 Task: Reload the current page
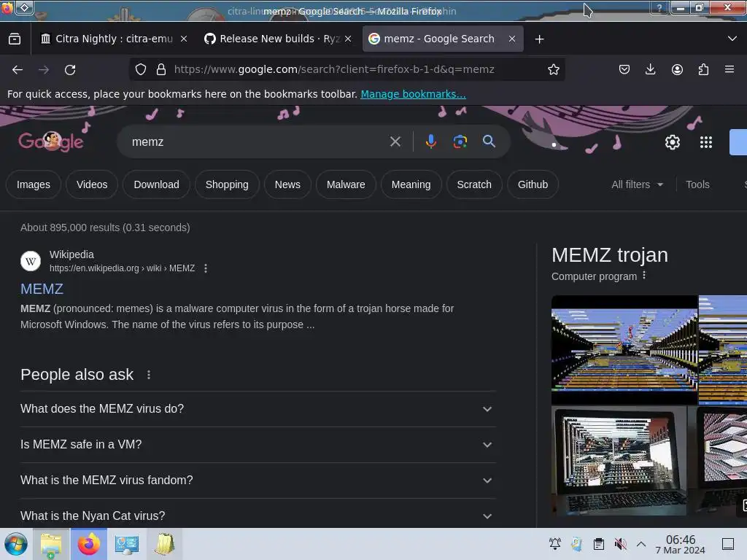(70, 69)
